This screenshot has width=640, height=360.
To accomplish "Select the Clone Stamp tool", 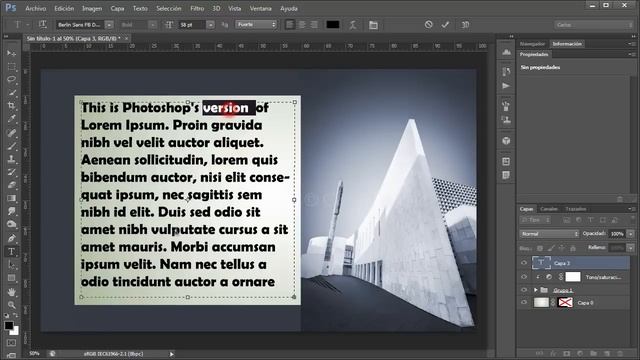I will click(11, 159).
